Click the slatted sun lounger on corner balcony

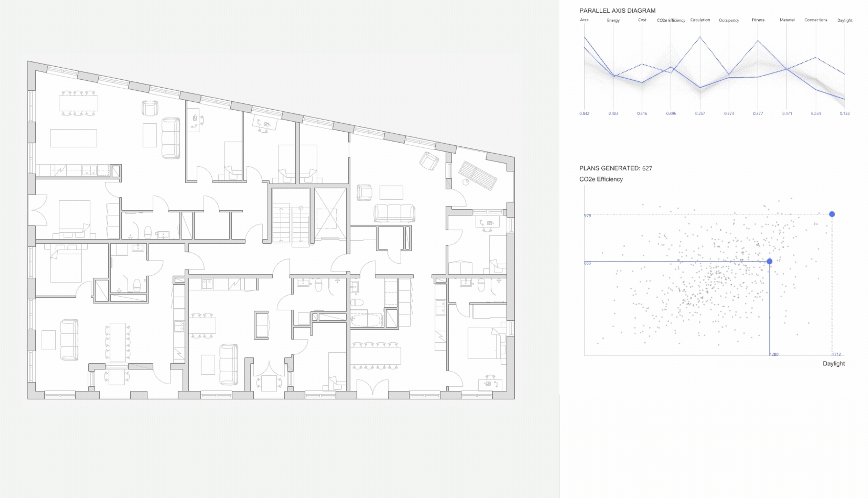point(477,175)
